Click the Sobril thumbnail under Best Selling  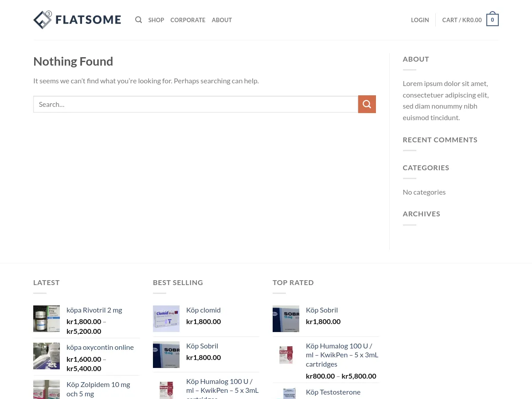pyautogui.click(x=166, y=355)
